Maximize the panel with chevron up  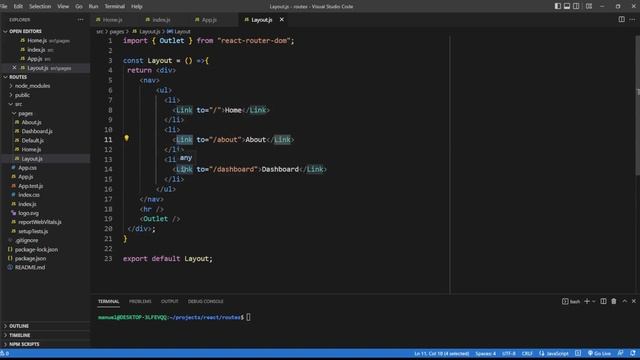[x=624, y=301]
